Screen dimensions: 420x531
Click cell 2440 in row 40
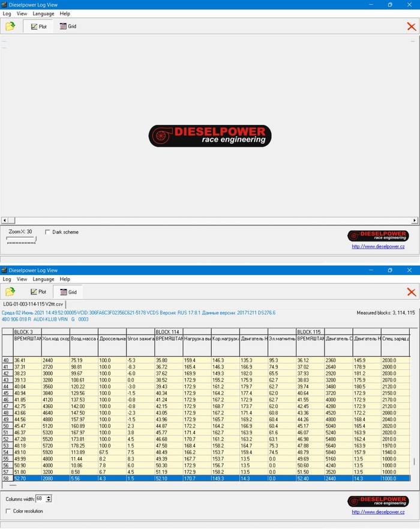point(56,360)
